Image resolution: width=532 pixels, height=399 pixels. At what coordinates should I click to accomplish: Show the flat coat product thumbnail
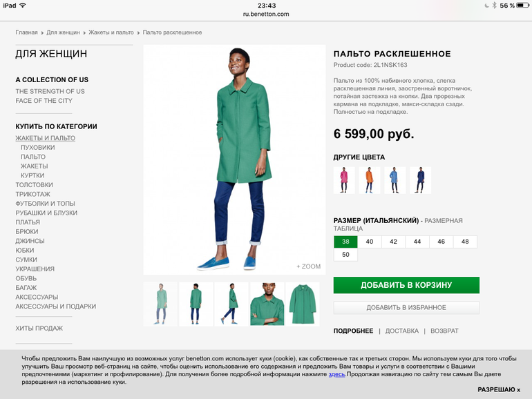point(303,304)
